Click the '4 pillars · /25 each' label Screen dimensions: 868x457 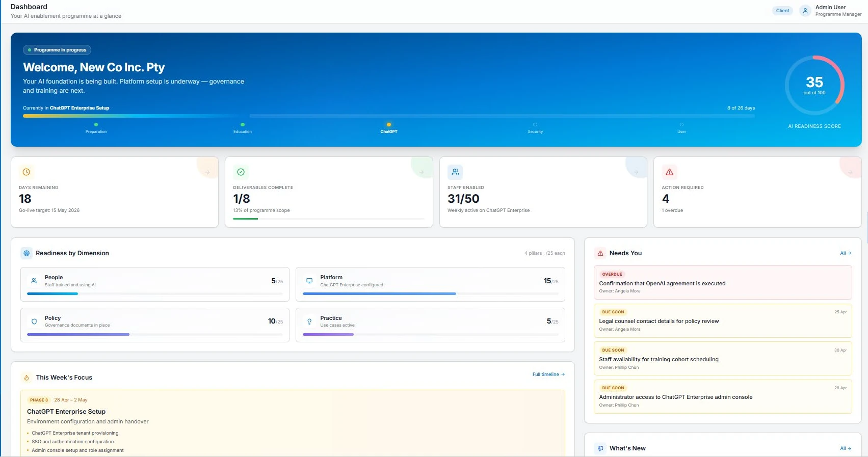(x=545, y=253)
